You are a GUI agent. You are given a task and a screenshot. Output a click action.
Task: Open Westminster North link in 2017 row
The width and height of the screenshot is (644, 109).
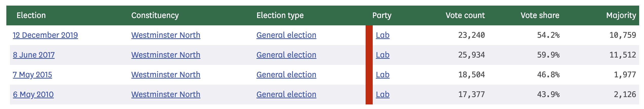pos(166,55)
